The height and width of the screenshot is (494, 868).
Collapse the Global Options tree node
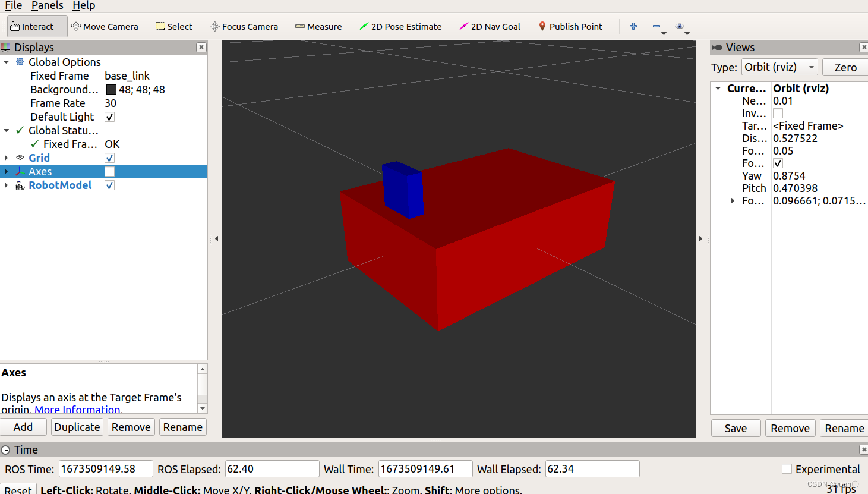[7, 62]
